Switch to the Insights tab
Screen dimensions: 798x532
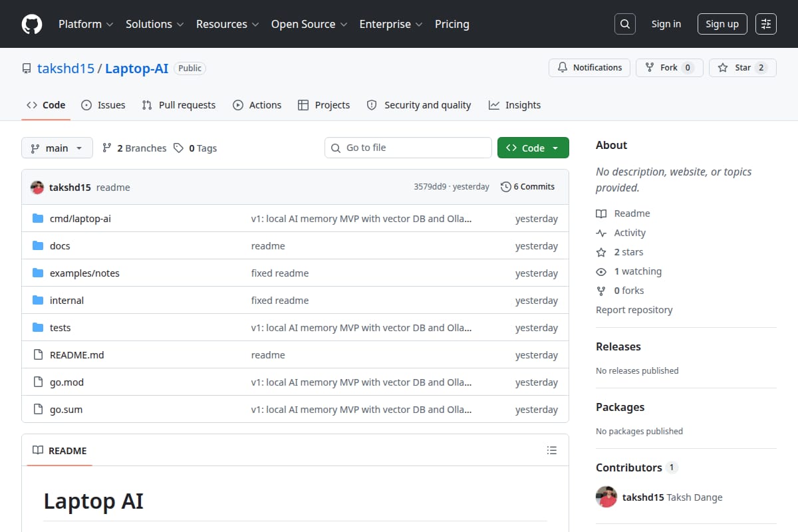515,105
